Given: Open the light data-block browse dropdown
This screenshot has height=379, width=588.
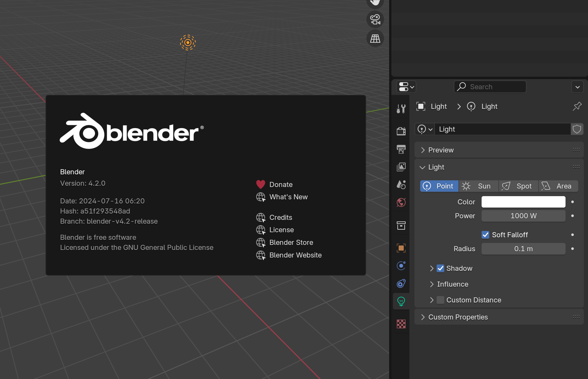Looking at the screenshot, I should pos(425,129).
